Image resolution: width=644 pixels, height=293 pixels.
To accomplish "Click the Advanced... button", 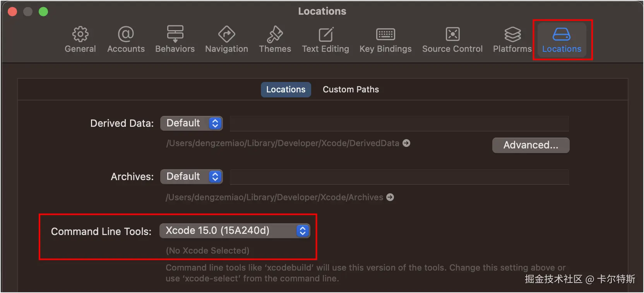I will tap(531, 145).
